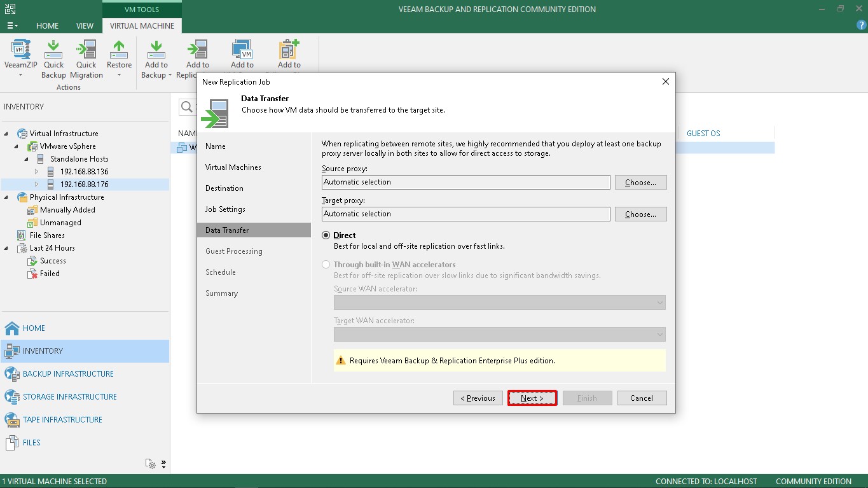This screenshot has height=488, width=868.
Task: Collapse the Last 24 Hours tree node
Action: click(x=7, y=248)
